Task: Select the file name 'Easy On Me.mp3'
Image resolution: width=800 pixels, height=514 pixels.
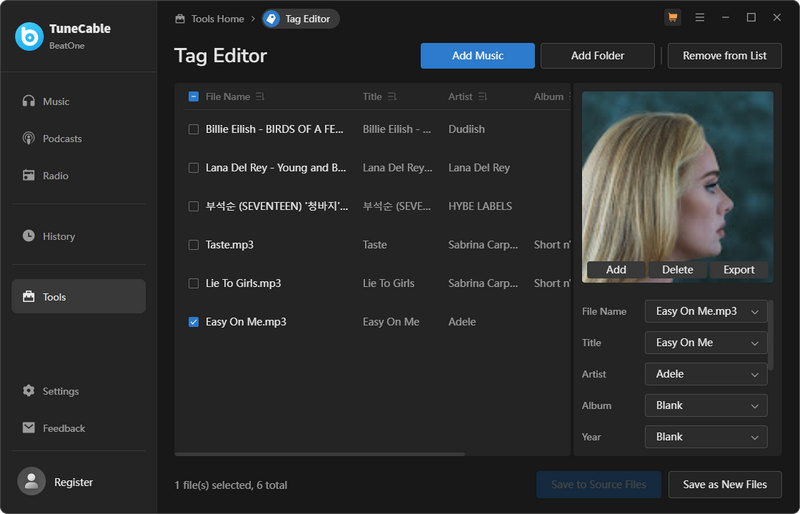Action: tap(246, 322)
